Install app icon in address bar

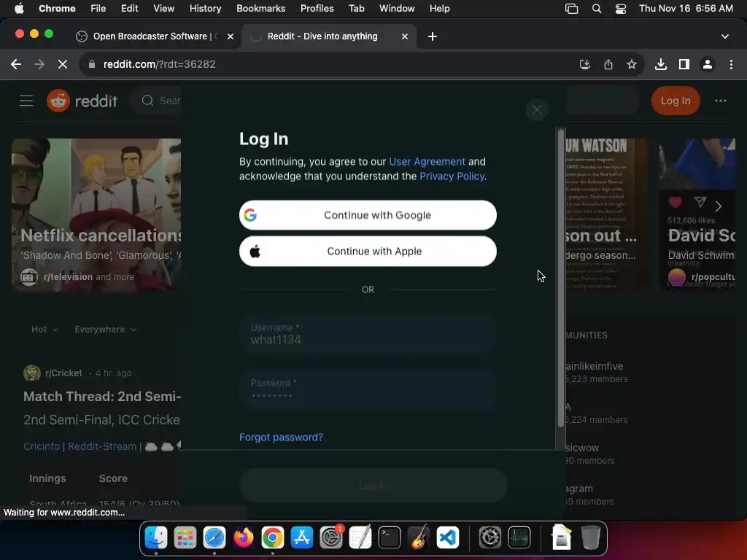584,64
